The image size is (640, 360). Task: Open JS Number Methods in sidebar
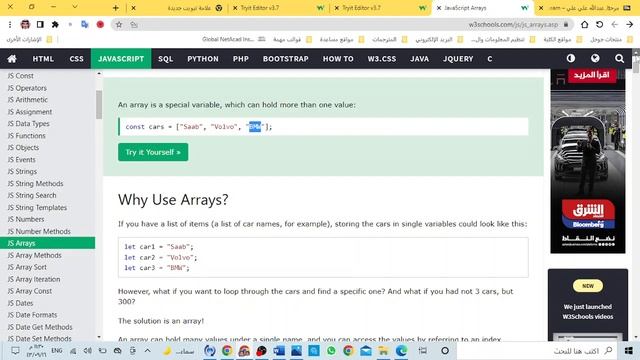[39, 231]
